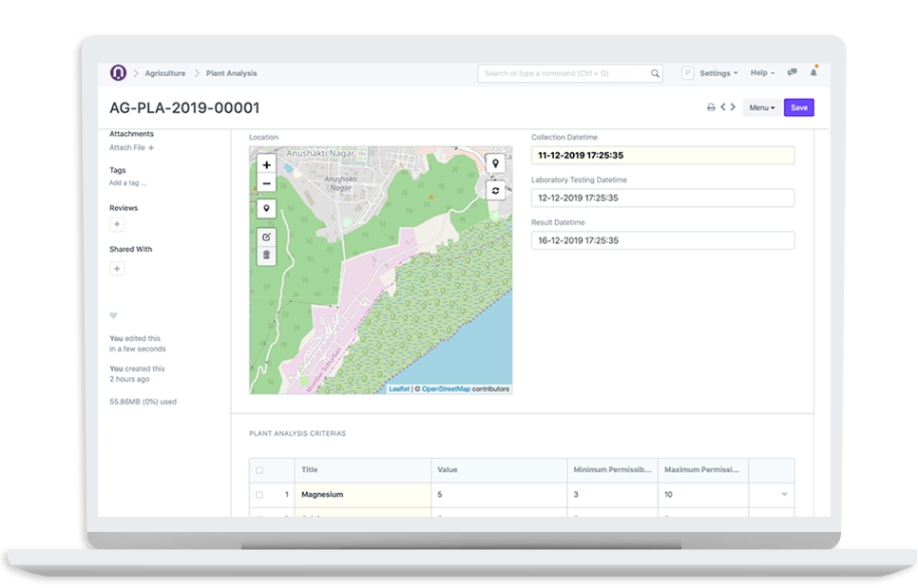
Task: Save the plant analysis document
Action: (798, 108)
